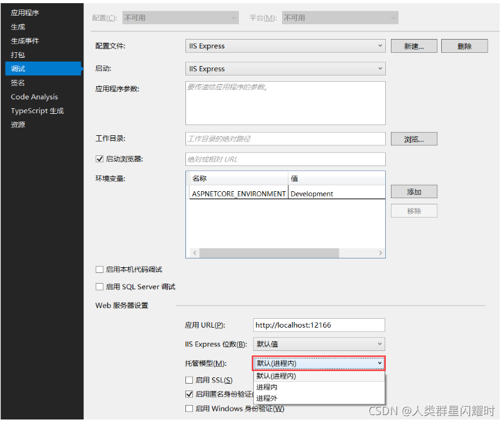The width and height of the screenshot is (504, 422).
Task: Open the 平台(M) dropdown
Action: pos(341,18)
